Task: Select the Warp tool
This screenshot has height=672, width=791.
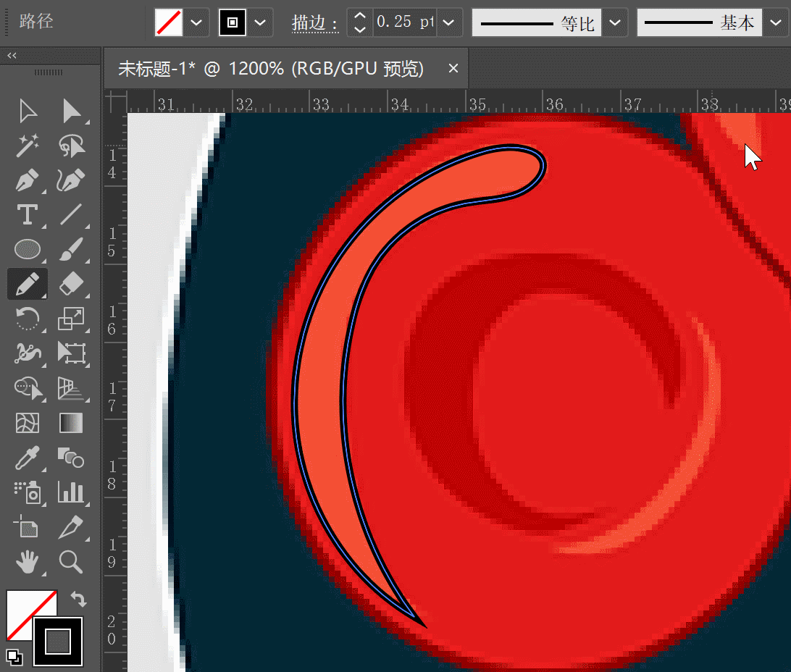Action: pos(28,353)
